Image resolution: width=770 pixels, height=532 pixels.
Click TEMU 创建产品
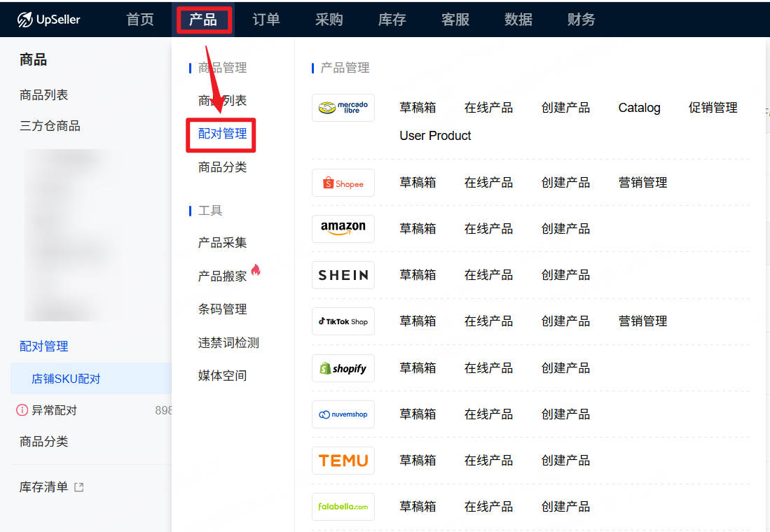(x=565, y=461)
